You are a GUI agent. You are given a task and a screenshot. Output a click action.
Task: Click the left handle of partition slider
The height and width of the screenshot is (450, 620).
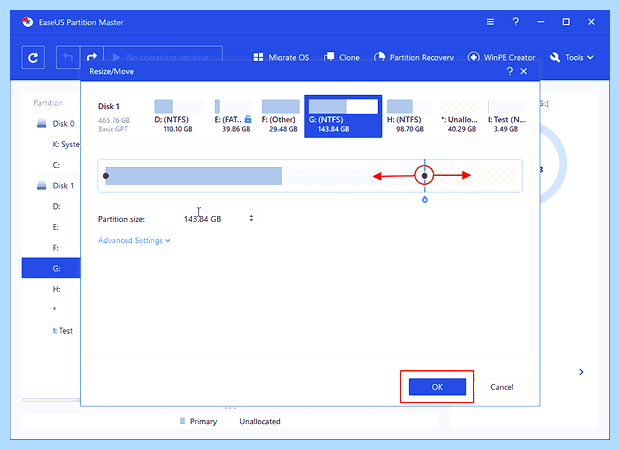[106, 176]
